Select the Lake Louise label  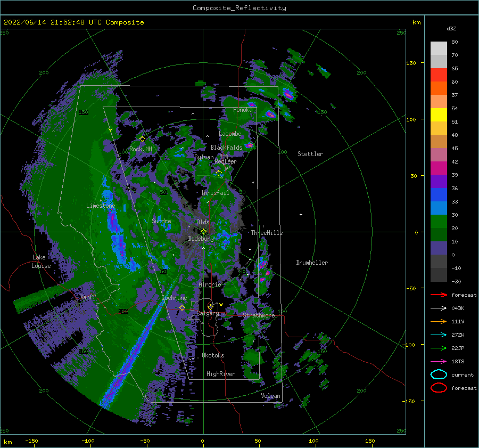click(x=41, y=262)
